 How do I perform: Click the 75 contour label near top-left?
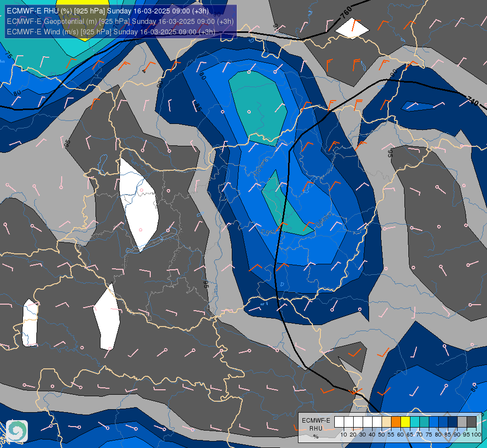[8, 55]
